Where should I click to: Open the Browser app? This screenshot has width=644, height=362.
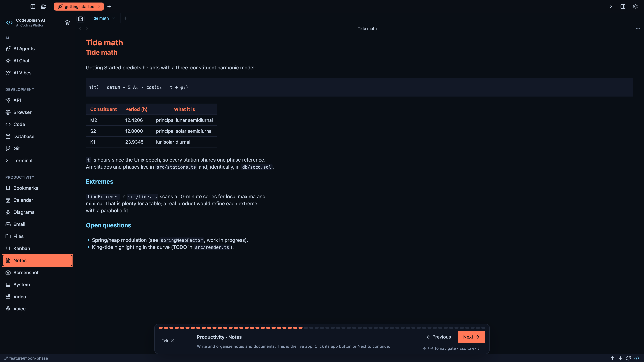coord(38,112)
